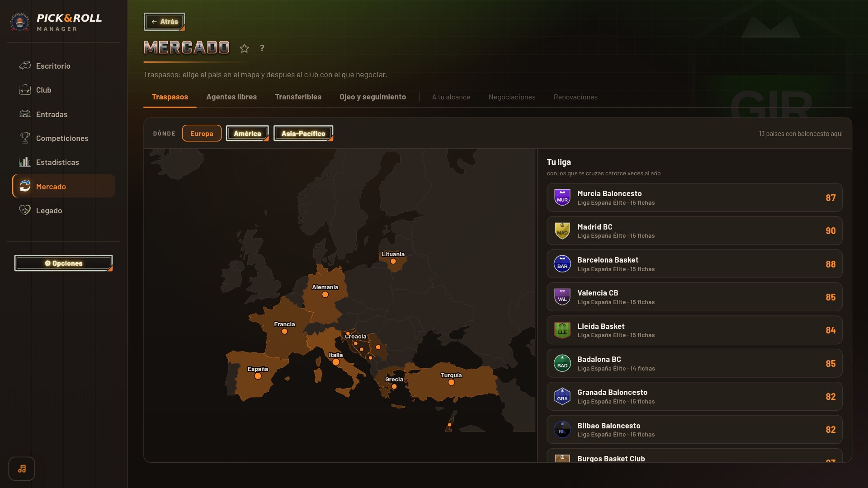
Task: Open the Agentes libres tab
Action: [x=231, y=97]
